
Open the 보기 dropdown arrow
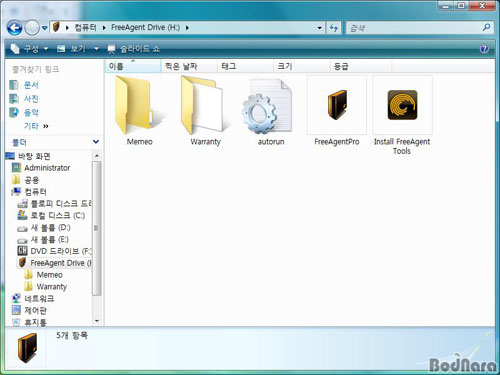[96, 49]
